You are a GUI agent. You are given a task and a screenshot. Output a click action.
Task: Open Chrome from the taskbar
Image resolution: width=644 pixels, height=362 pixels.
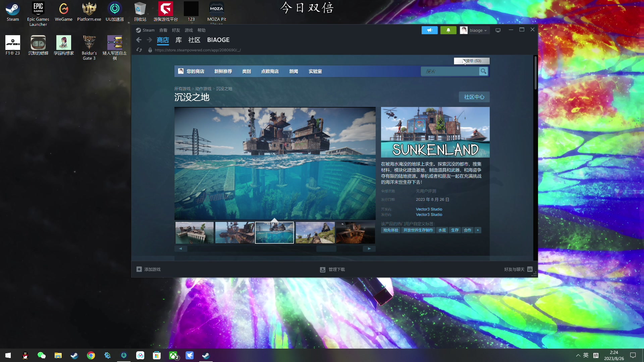point(91,355)
